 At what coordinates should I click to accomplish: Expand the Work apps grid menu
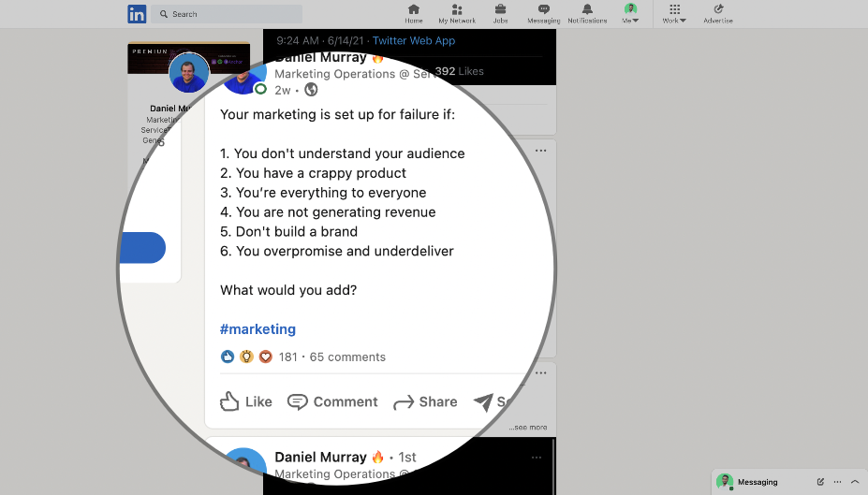click(x=674, y=10)
